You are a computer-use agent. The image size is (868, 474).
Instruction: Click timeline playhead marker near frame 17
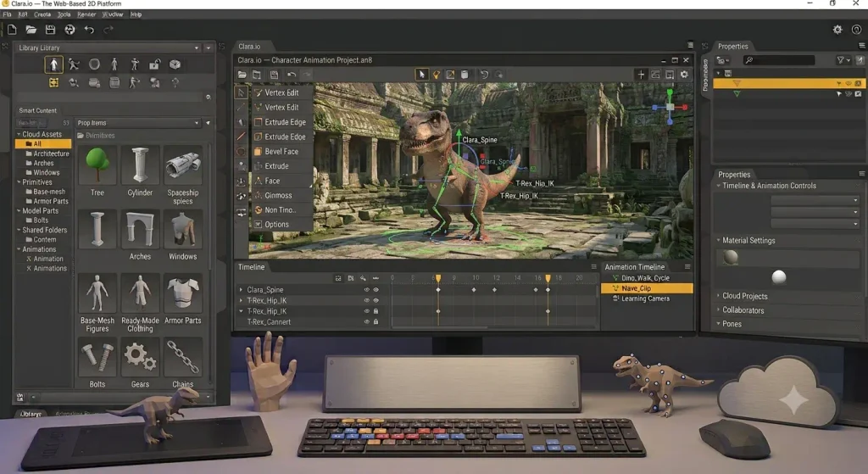[548, 278]
